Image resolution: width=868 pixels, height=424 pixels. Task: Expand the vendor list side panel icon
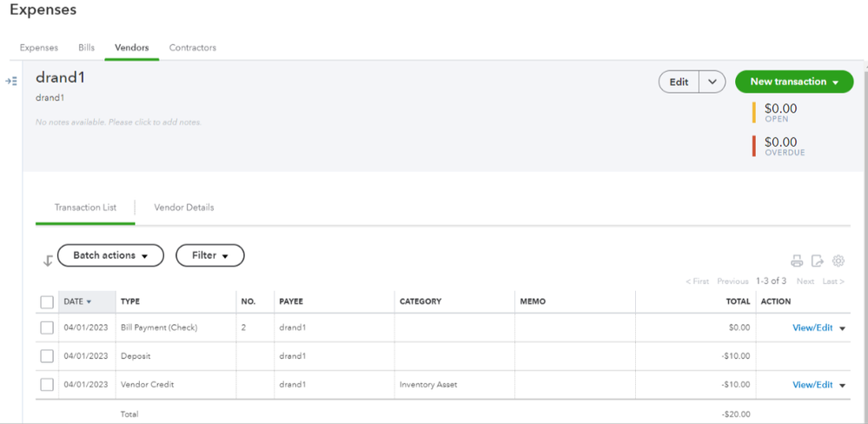[x=11, y=81]
